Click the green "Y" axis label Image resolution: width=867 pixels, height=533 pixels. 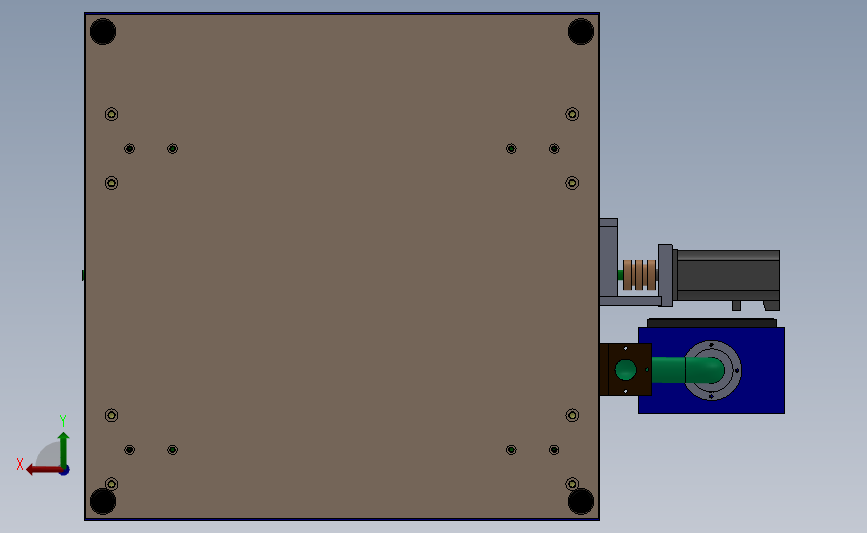tap(63, 421)
